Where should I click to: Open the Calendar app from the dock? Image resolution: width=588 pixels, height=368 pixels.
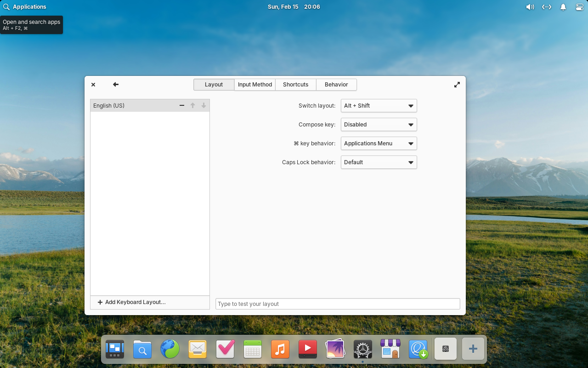[253, 350]
